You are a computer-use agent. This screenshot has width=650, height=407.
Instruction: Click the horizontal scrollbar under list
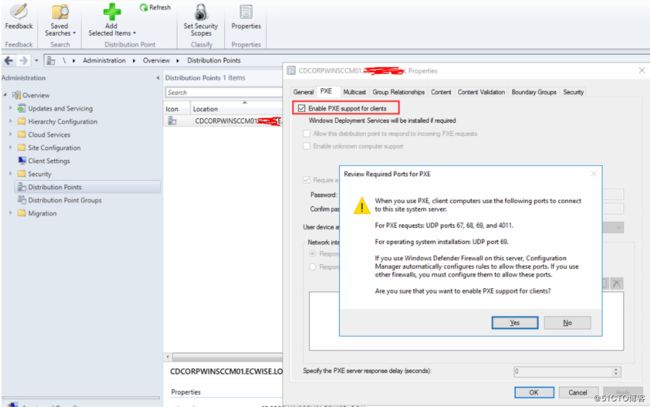(227, 357)
